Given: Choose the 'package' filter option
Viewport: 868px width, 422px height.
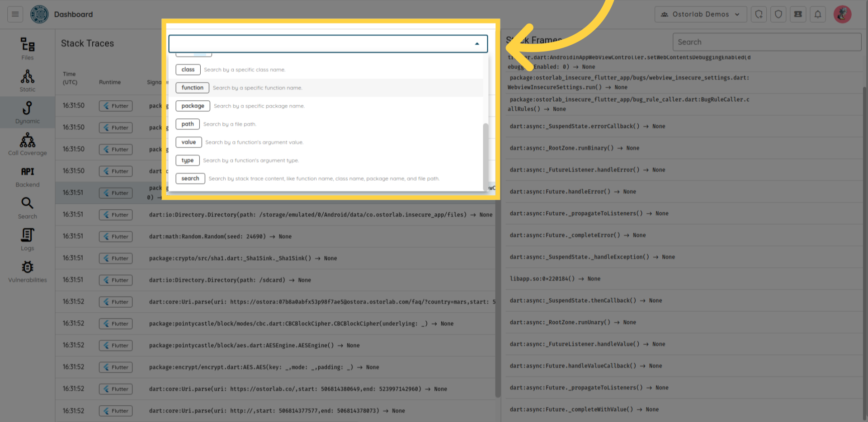Looking at the screenshot, I should tap(193, 106).
